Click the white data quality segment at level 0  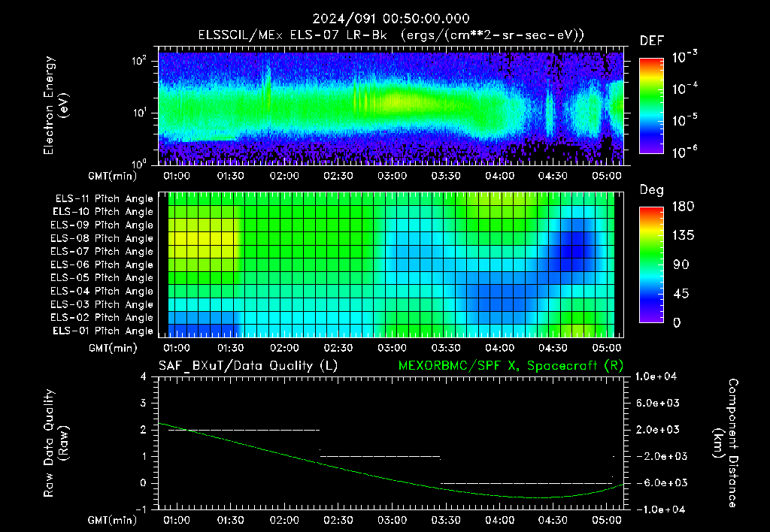(x=526, y=483)
